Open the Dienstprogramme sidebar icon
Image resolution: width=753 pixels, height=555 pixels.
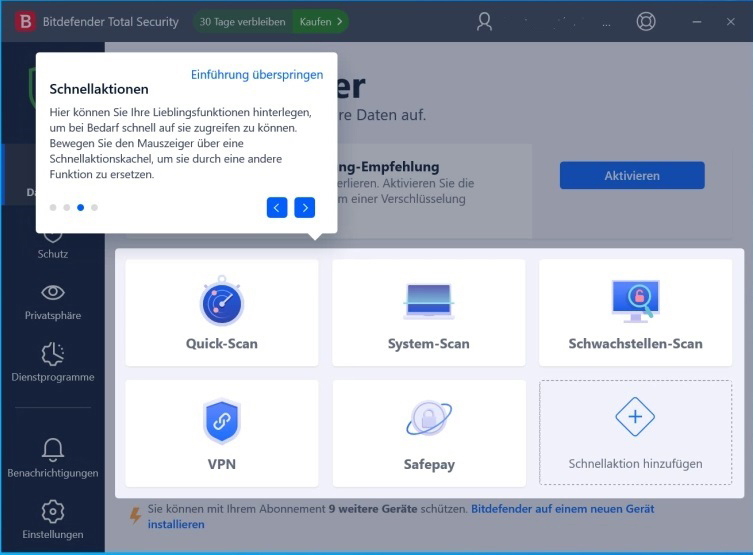tap(53, 354)
